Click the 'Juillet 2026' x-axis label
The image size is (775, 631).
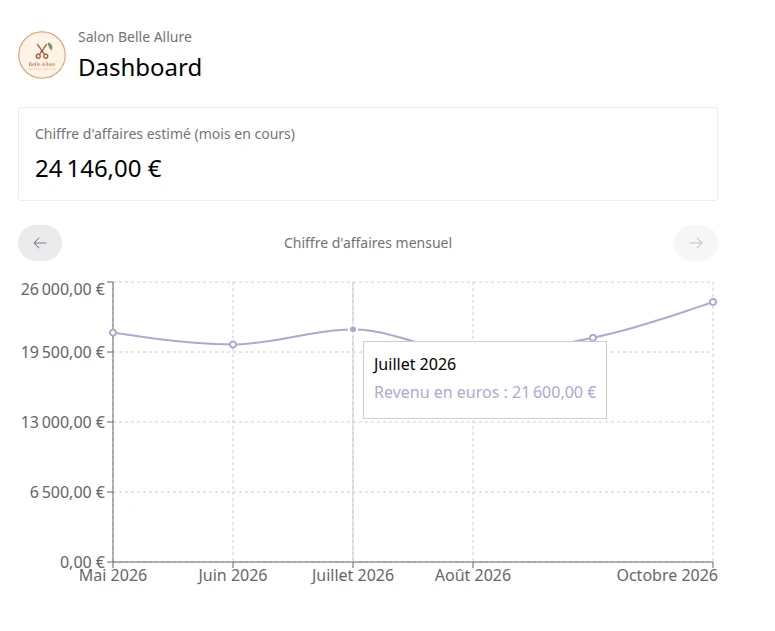(352, 575)
